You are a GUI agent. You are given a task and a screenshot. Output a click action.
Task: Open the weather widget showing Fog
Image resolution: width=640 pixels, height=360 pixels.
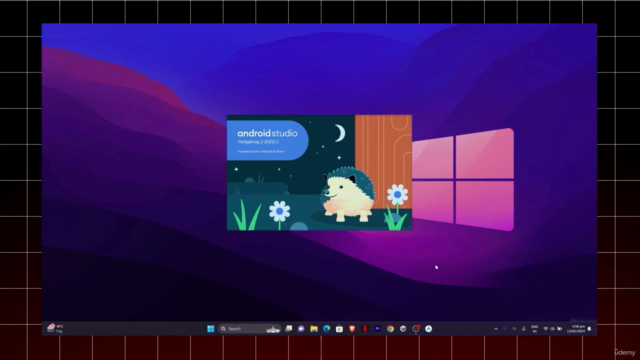point(55,329)
